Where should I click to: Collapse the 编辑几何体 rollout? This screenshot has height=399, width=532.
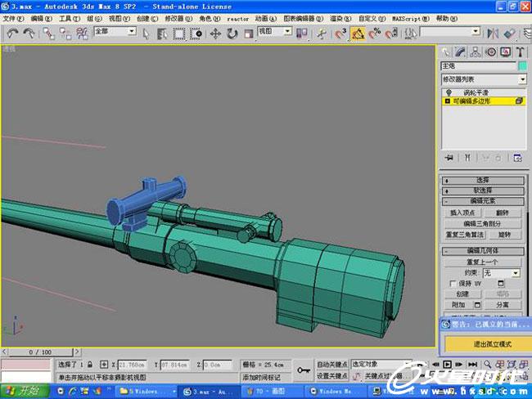tap(483, 251)
